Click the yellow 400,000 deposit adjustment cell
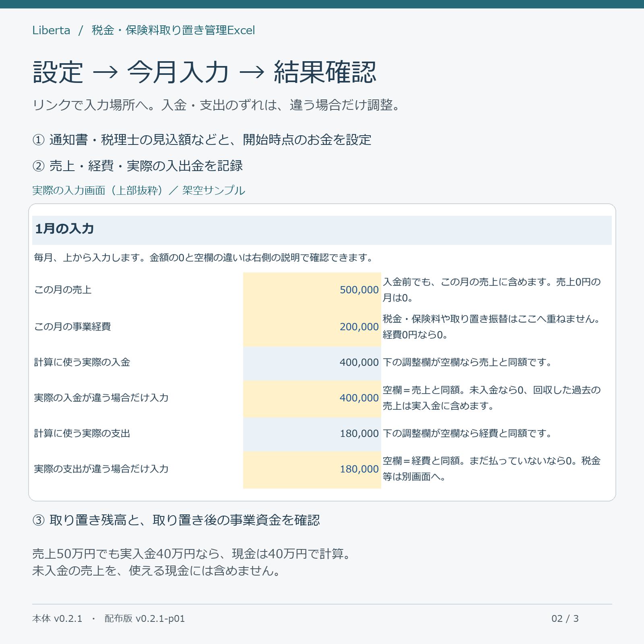The image size is (644, 644). [312, 399]
